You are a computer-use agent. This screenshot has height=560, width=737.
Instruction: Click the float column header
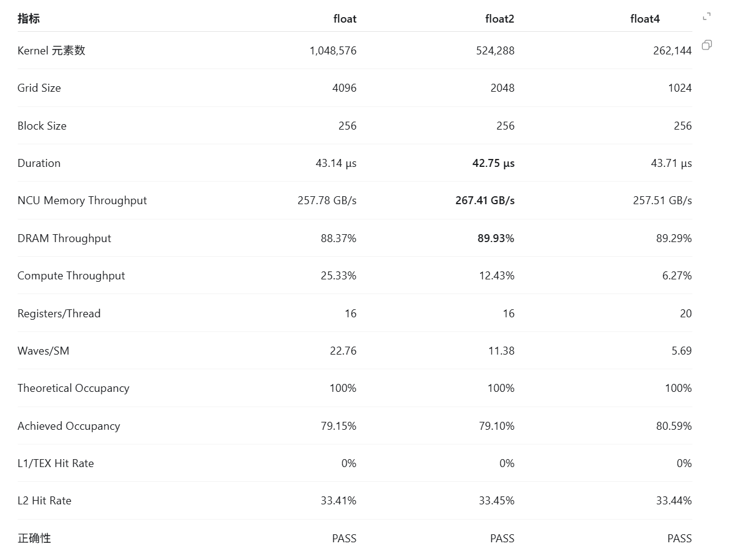coord(345,19)
